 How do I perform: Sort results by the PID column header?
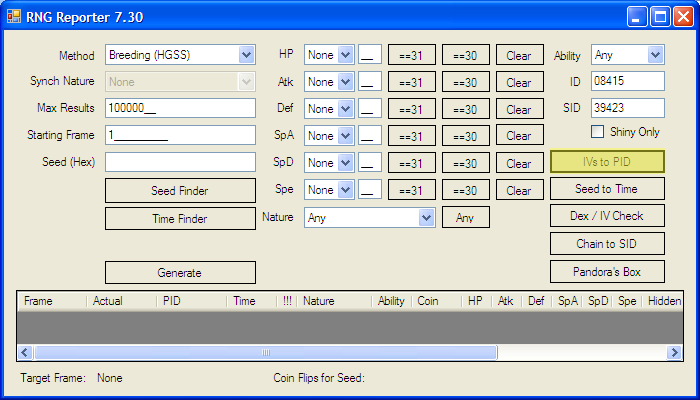pos(190,300)
